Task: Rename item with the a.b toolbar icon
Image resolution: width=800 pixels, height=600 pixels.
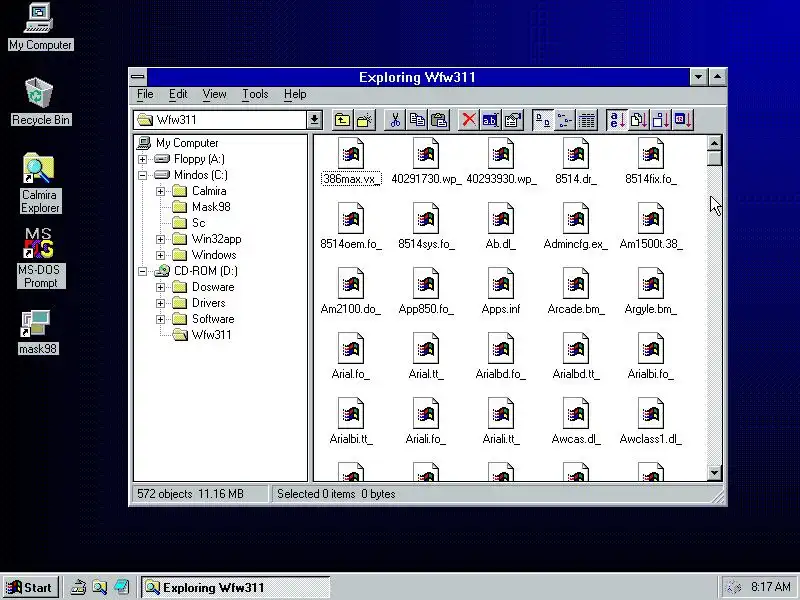Action: tap(490, 120)
